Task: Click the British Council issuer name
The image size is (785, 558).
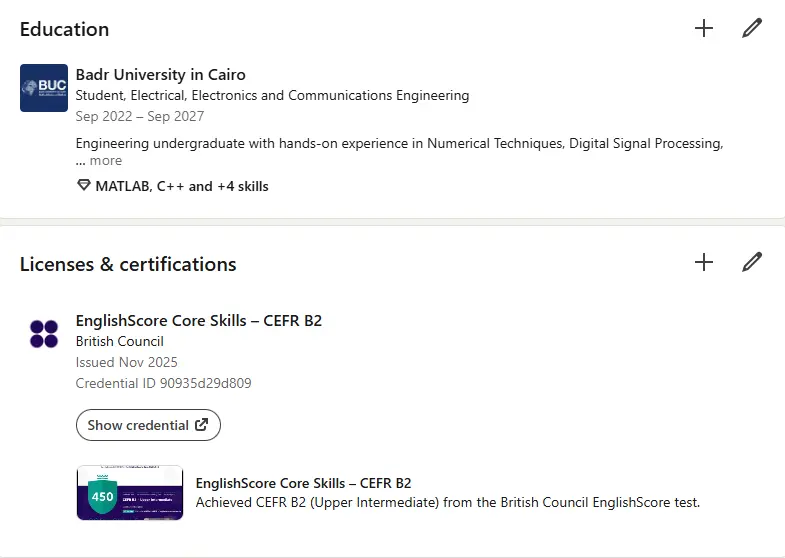Action: 119,342
